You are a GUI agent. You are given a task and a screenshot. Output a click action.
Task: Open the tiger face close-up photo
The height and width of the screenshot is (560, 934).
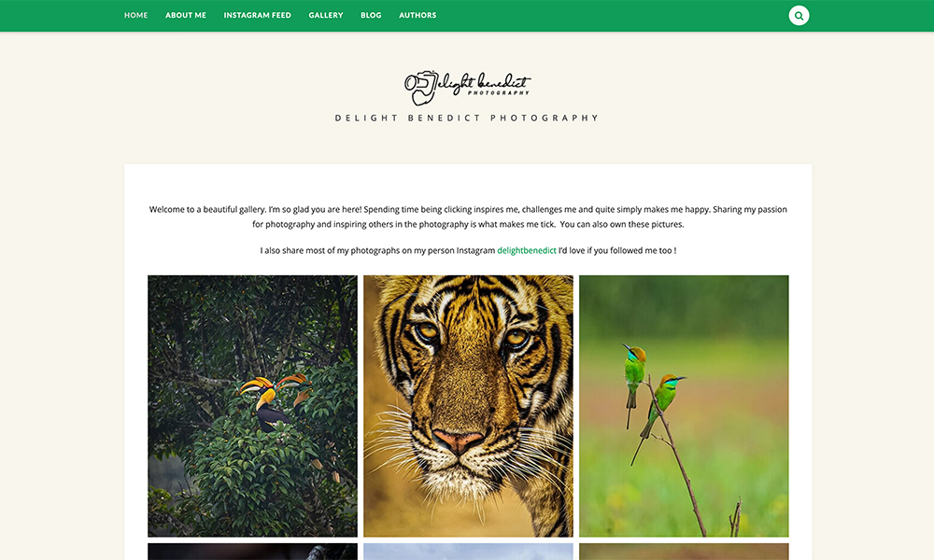click(x=468, y=406)
